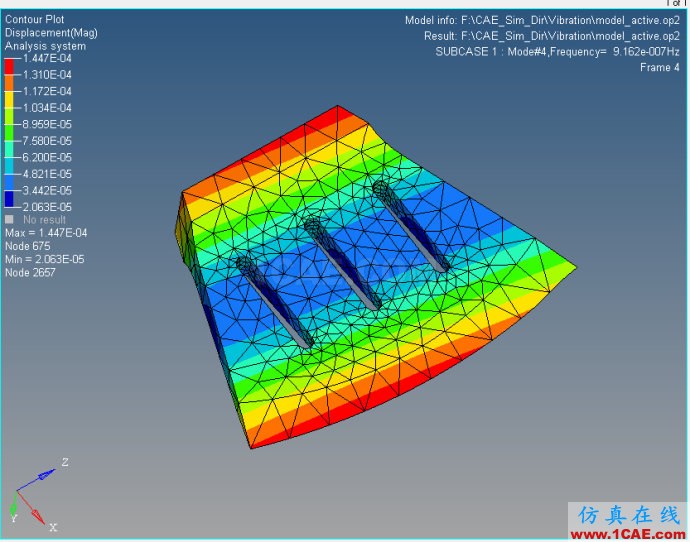Click legend value 1.034E-04
Viewport: 690px width, 542px height.
click(x=47, y=108)
